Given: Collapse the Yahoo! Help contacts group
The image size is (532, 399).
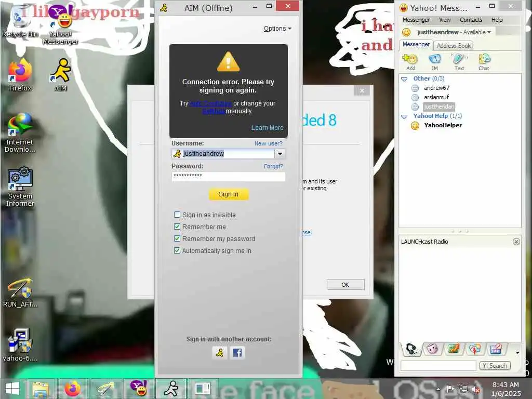Looking at the screenshot, I should 404,116.
